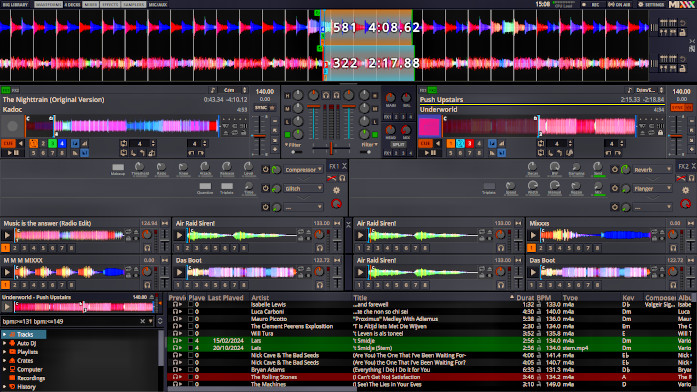The image size is (697, 392).
Task: Open Crates in the library sidebar
Action: pyautogui.click(x=25, y=360)
